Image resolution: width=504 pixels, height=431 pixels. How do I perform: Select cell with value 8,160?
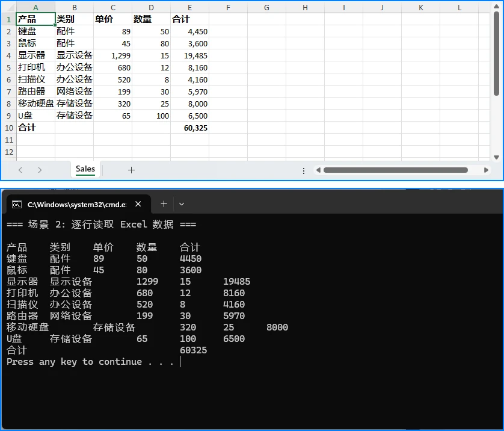click(189, 67)
